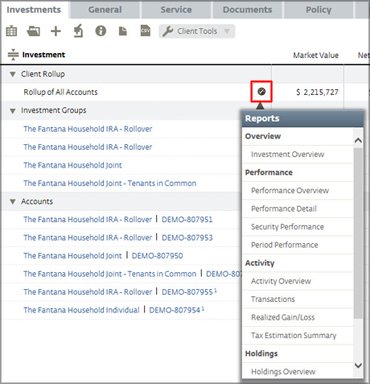Click the Reports popup title
Screen dimensions: 370x384
click(262, 119)
